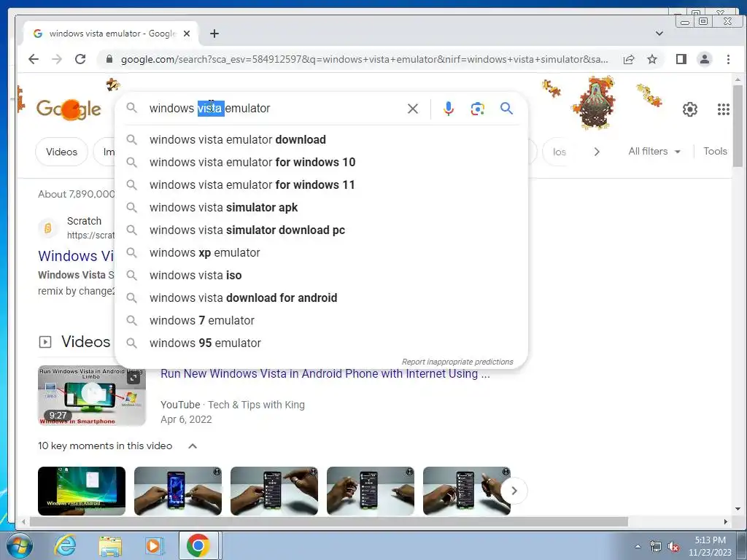Open the Run New Windows Vista video link

click(325, 374)
